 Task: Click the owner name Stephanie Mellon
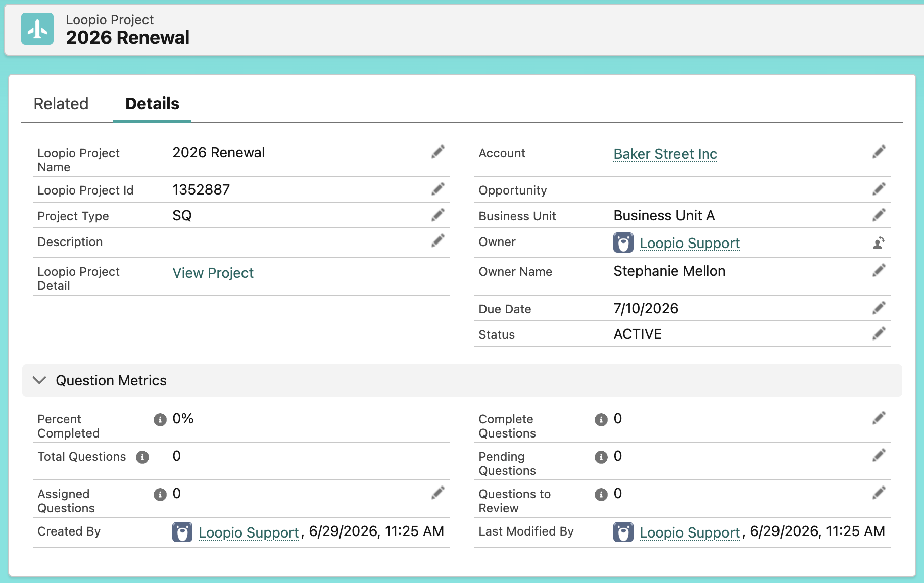669,271
